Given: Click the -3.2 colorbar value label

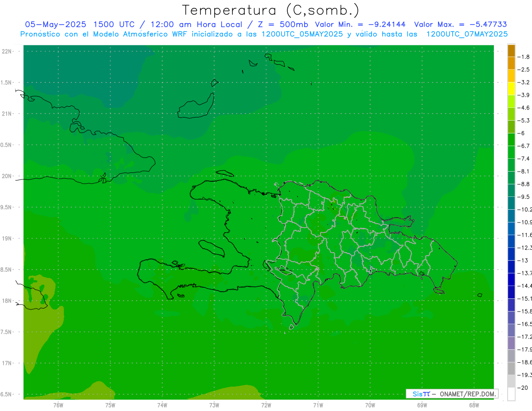Looking at the screenshot, I should tap(524, 82).
